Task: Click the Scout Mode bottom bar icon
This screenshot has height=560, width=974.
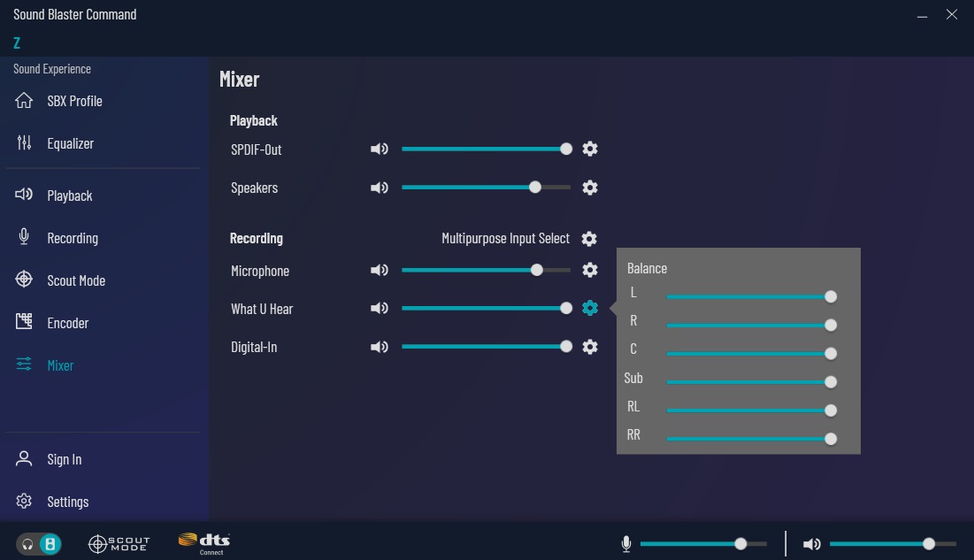Action: pyautogui.click(x=119, y=544)
